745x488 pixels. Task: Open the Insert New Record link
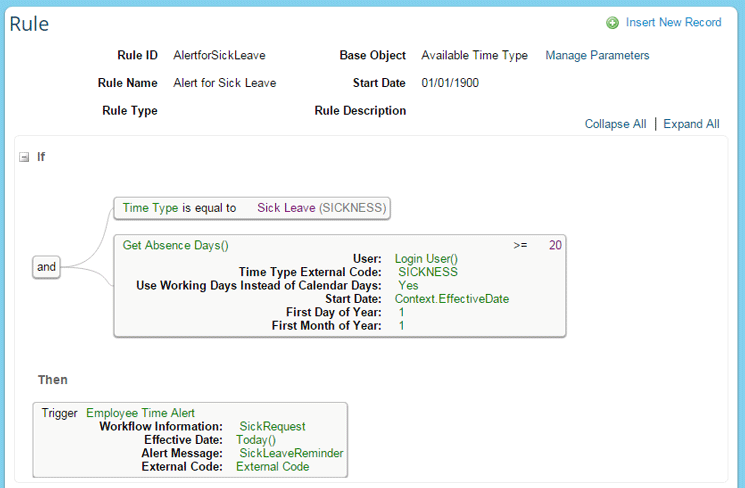pos(673,23)
